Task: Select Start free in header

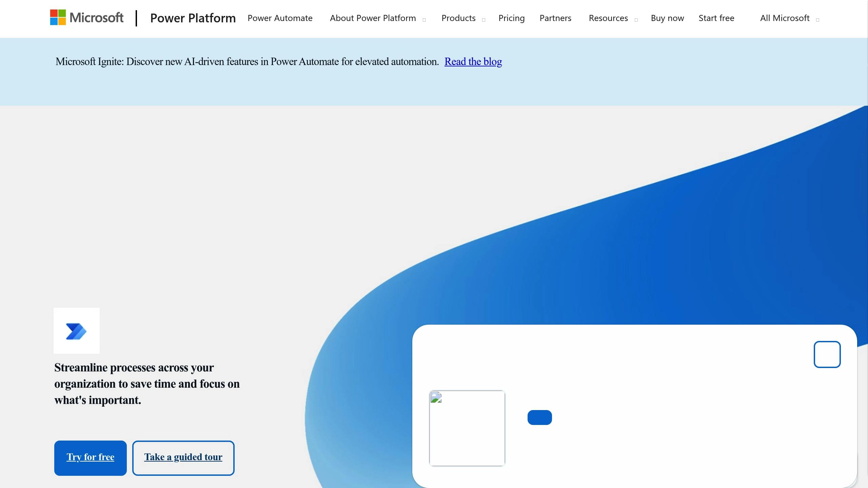Action: coord(716,18)
